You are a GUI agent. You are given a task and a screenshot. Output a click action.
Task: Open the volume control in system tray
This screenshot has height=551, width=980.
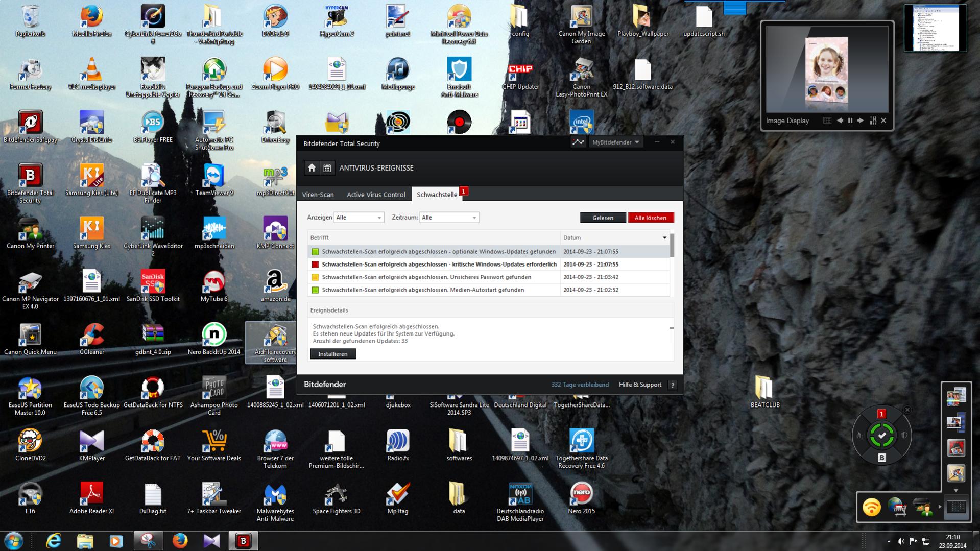click(x=901, y=541)
